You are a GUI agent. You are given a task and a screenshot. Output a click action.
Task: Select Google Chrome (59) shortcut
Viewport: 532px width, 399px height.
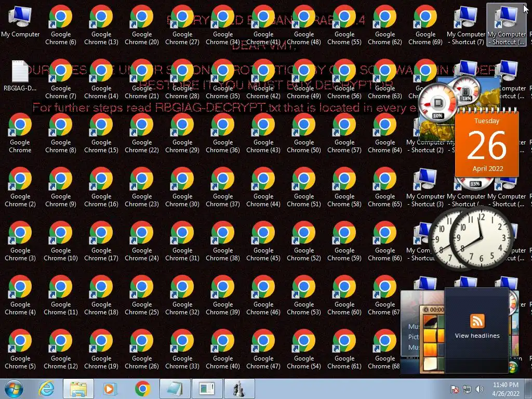point(344,241)
